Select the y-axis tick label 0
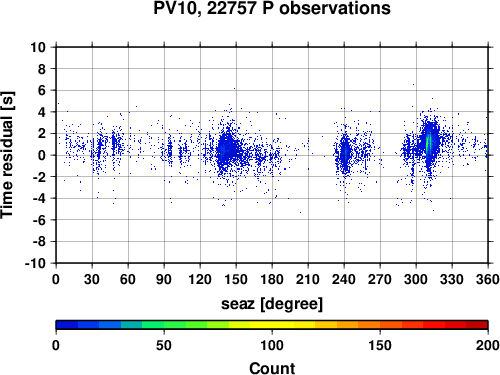The width and height of the screenshot is (500, 375). [42, 155]
